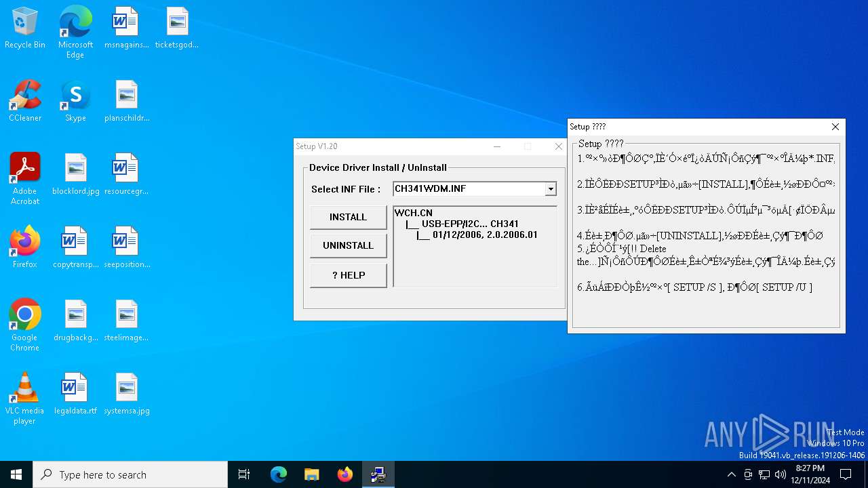This screenshot has height=488, width=868.
Task: Click the CH341WDM.INF text field
Action: [469, 189]
